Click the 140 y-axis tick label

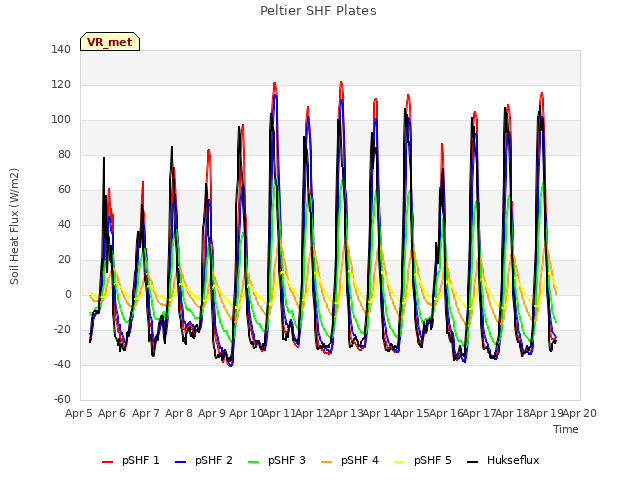[61, 50]
